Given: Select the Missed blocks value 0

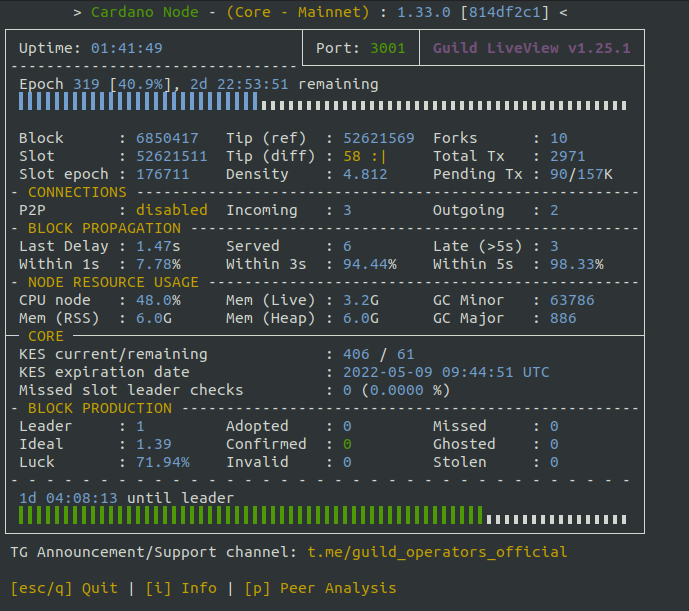Looking at the screenshot, I should click(x=554, y=426).
